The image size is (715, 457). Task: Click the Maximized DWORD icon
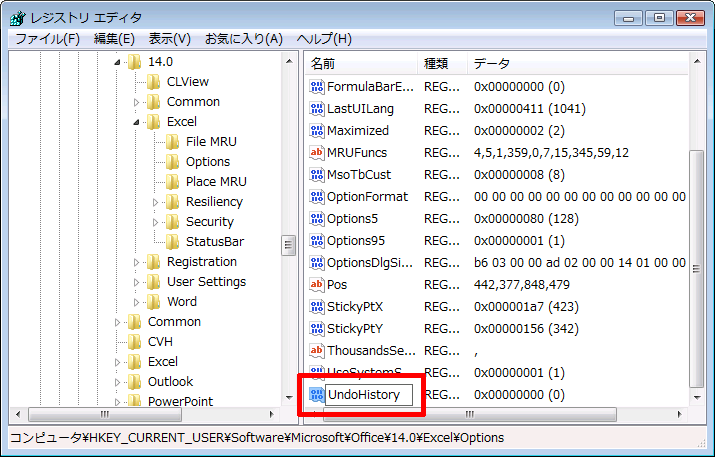[316, 130]
